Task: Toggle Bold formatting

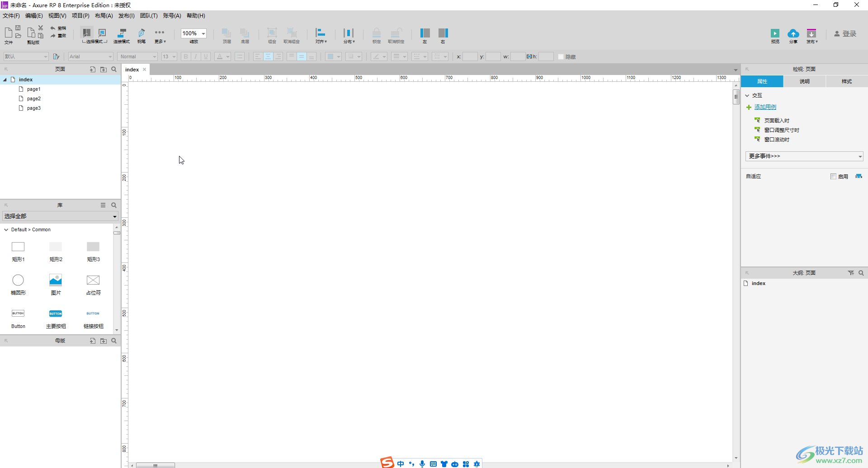Action: 185,56
